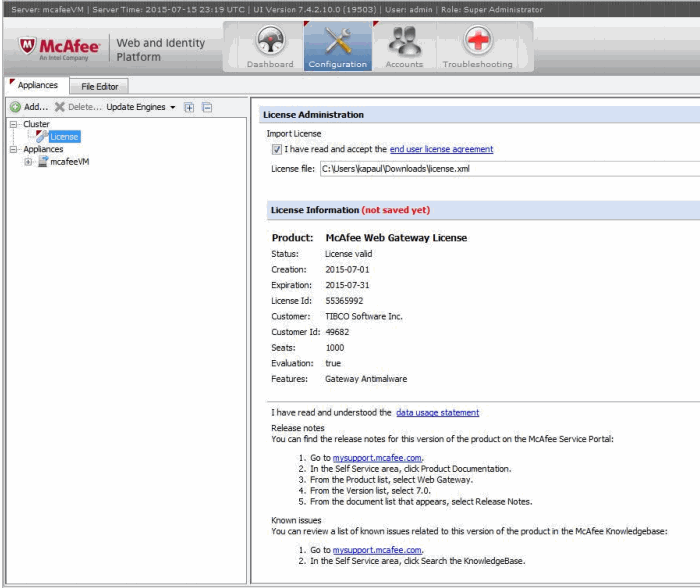Click Server: mcafeeVM in the status bar
700x588 pixels.
tap(47, 9)
